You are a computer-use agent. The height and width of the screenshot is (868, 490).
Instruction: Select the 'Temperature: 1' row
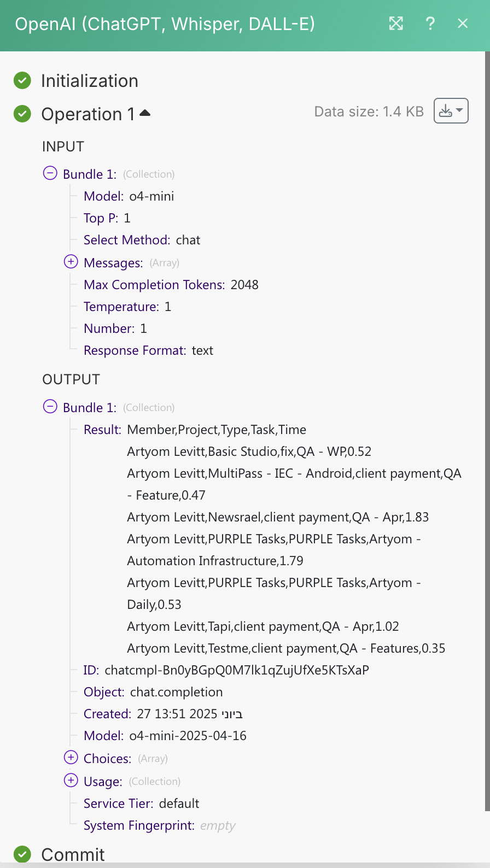127,307
